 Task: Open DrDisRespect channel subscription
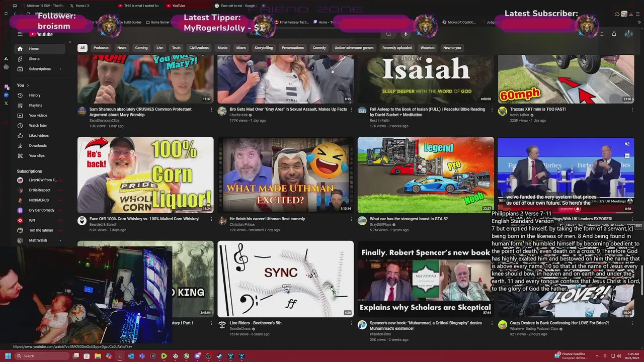pos(40,190)
